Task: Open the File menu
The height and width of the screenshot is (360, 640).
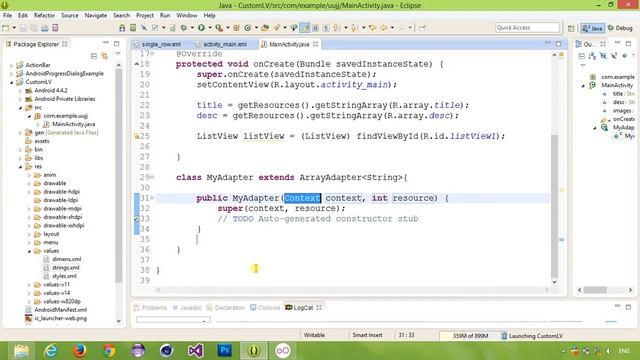Action: click(7, 15)
